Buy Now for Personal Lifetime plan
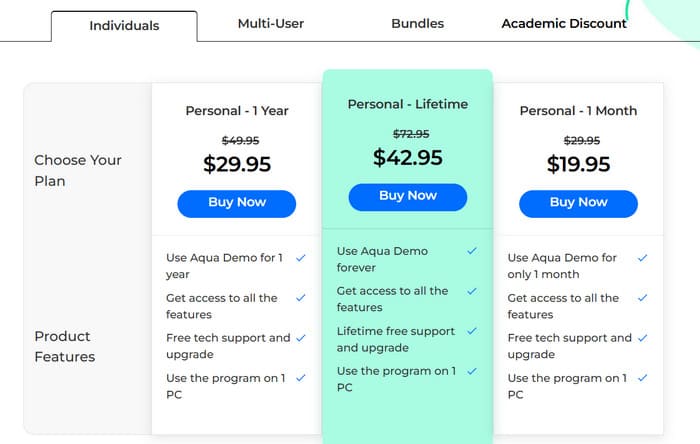Viewport: 700px width, 444px height. 407,197
